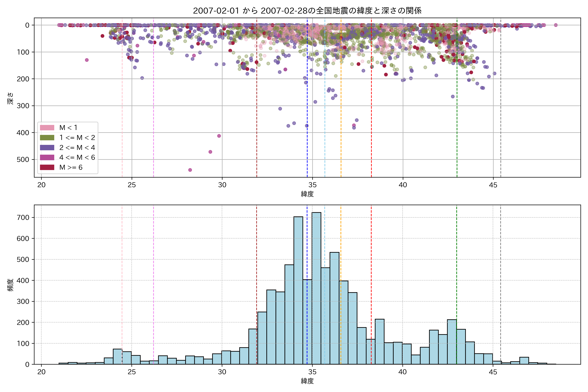
Task: Click the histogram bar peaking near latitude 43
Action: (452, 342)
